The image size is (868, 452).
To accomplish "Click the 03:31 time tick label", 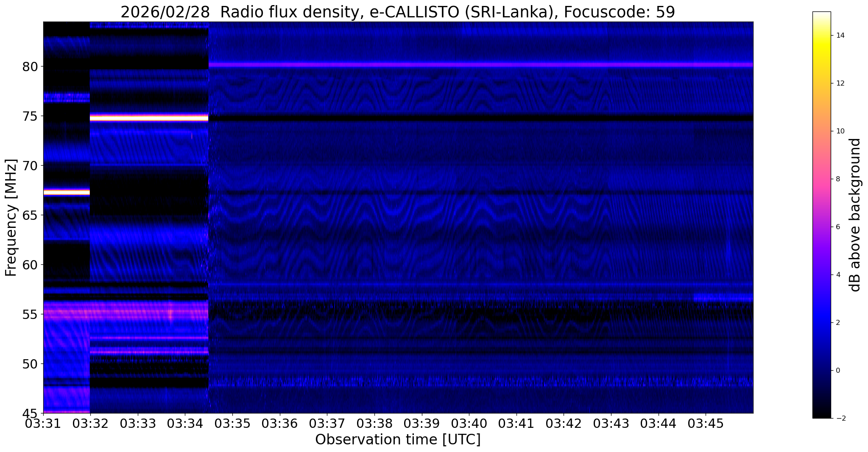I will click(43, 423).
